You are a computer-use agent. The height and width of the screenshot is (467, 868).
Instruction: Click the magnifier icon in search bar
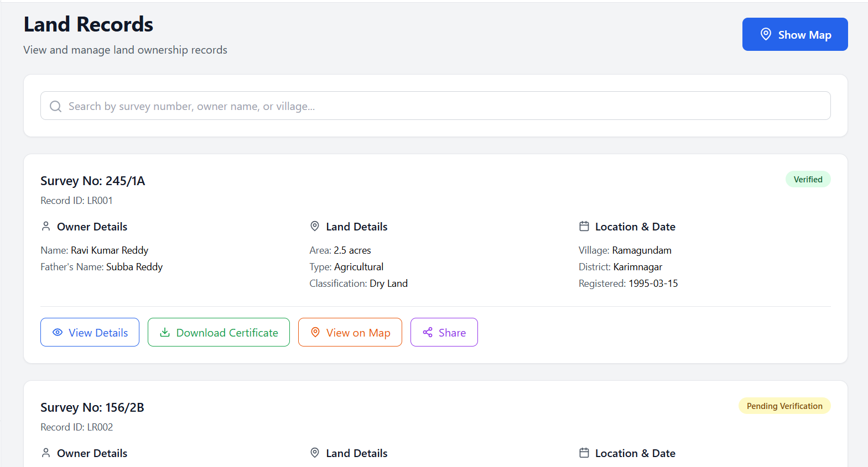pos(55,106)
